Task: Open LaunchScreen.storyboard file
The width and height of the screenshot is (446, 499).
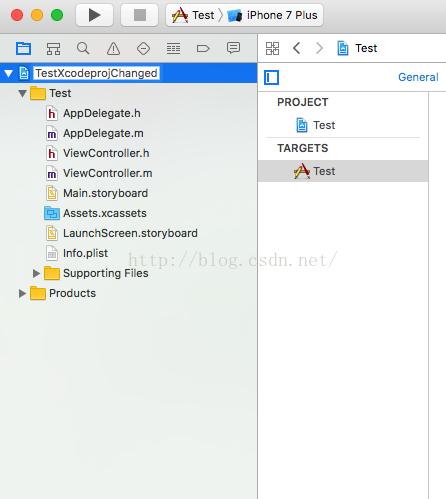Action: [130, 233]
